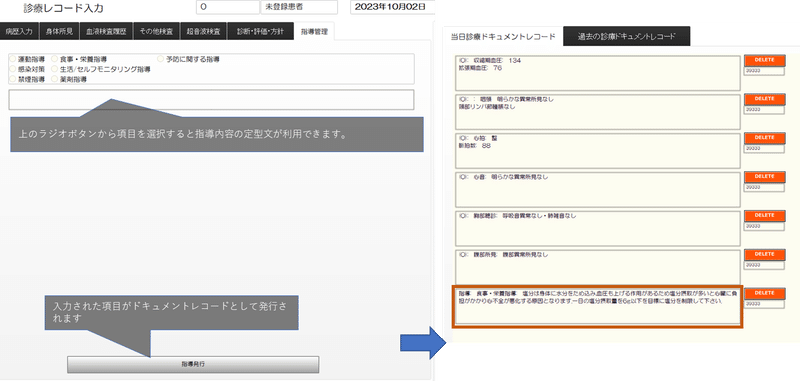Click the guidance text input box
Viewport: 800px width, 381px height.
tap(211, 99)
